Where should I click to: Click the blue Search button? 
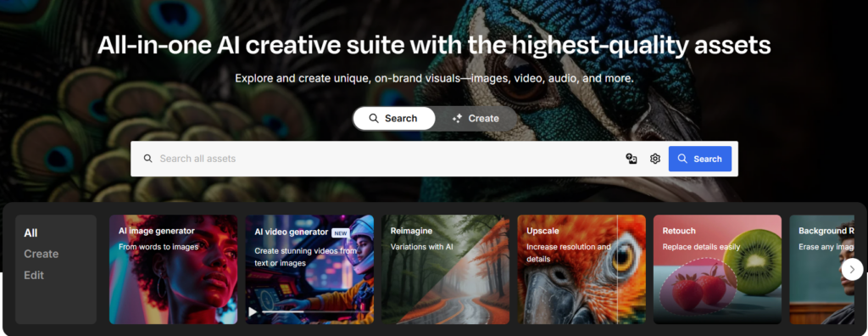(x=699, y=159)
